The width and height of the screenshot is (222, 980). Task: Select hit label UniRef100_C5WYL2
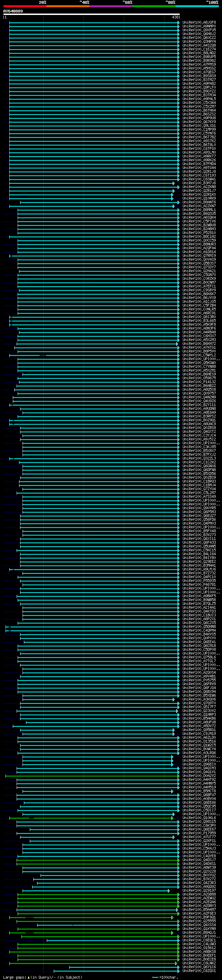click(199, 355)
